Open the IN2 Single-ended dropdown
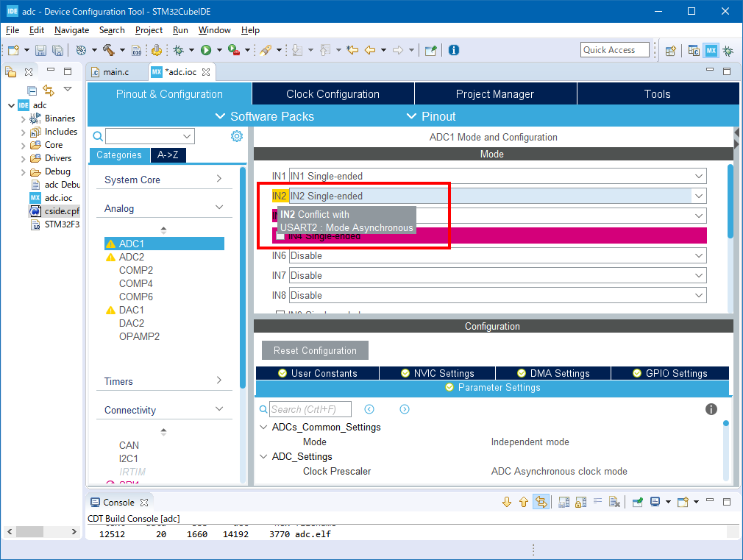Screen dimensions: 743x560 (699, 196)
